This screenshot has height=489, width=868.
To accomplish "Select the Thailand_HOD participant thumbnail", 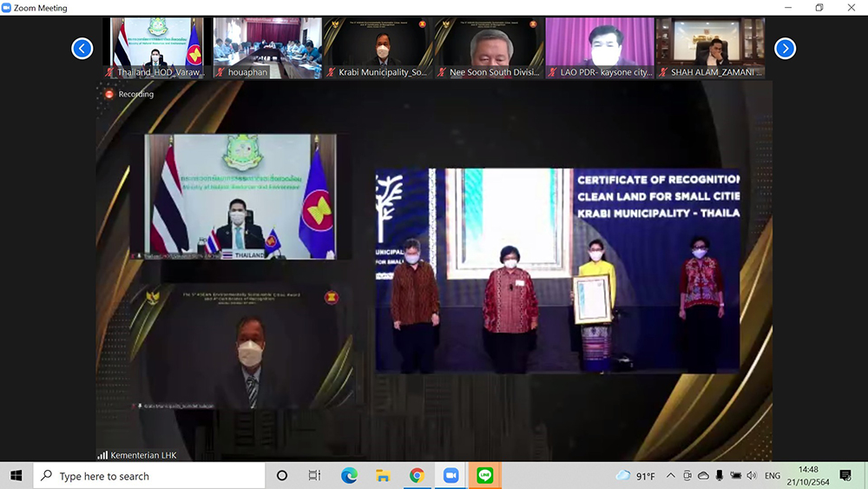I will 157,48.
